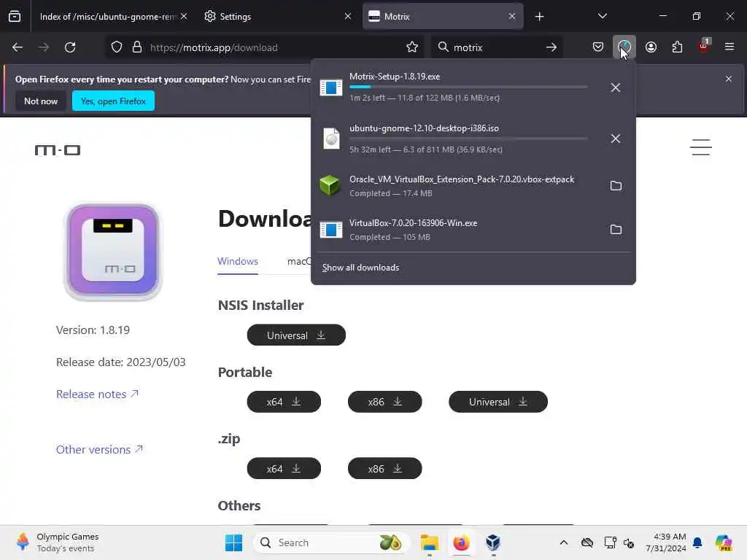Click Not now in notification bar
The height and width of the screenshot is (560, 747).
tap(41, 101)
